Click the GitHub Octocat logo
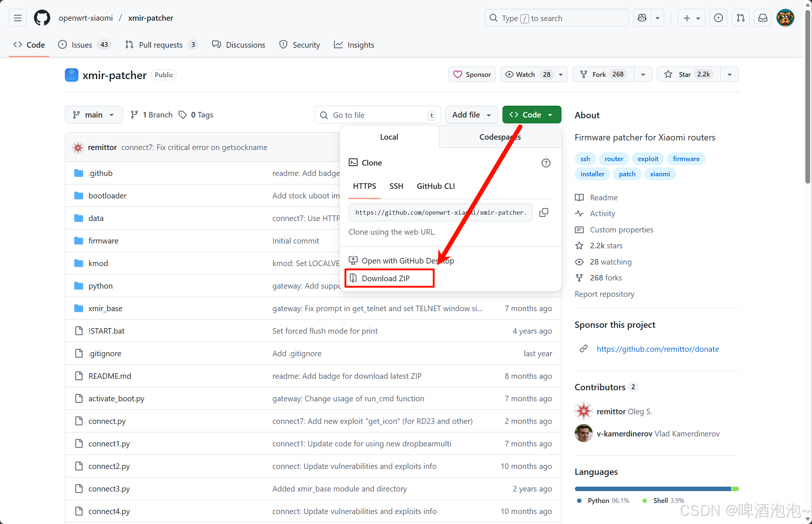Viewport: 812px width, 524px height. point(42,18)
